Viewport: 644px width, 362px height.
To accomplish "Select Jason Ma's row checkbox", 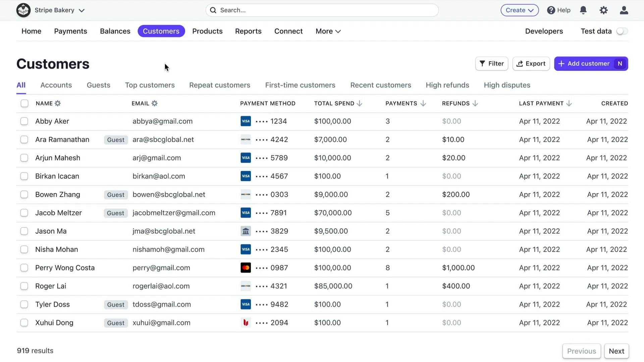I will [x=24, y=231].
